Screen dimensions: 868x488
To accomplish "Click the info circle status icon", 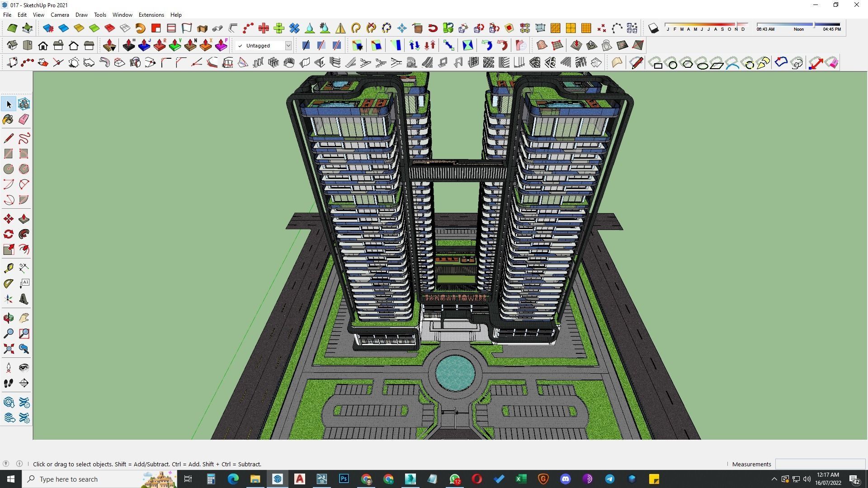I will point(19,464).
